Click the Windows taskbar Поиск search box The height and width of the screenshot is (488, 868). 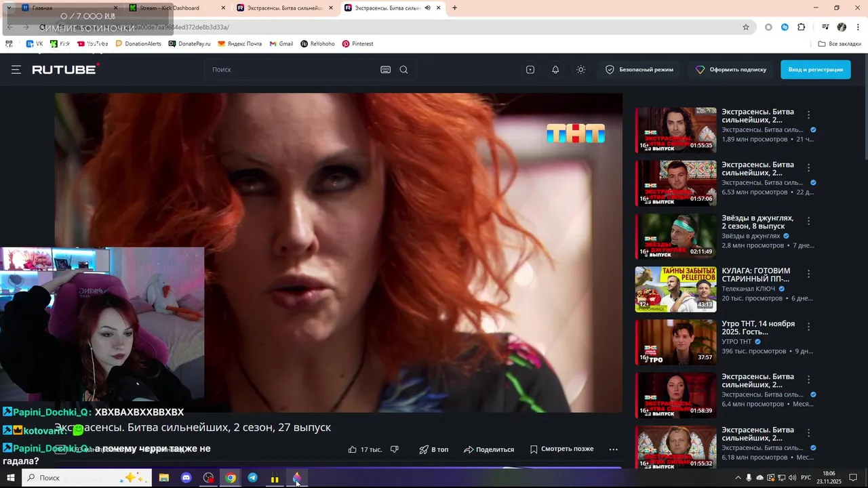click(86, 478)
